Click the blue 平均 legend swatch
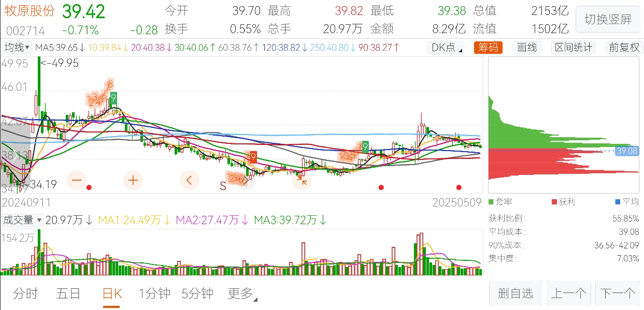Screen dimensions: 644x310 [618, 201]
